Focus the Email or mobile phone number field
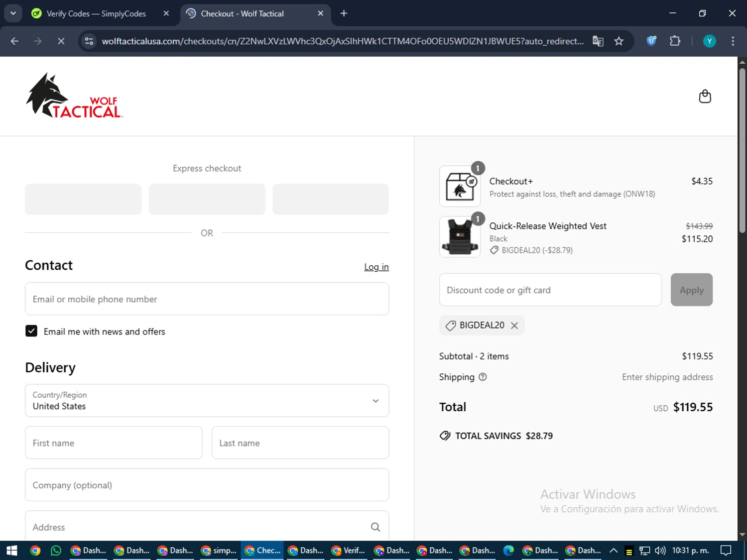This screenshot has width=747, height=560. 207,299
